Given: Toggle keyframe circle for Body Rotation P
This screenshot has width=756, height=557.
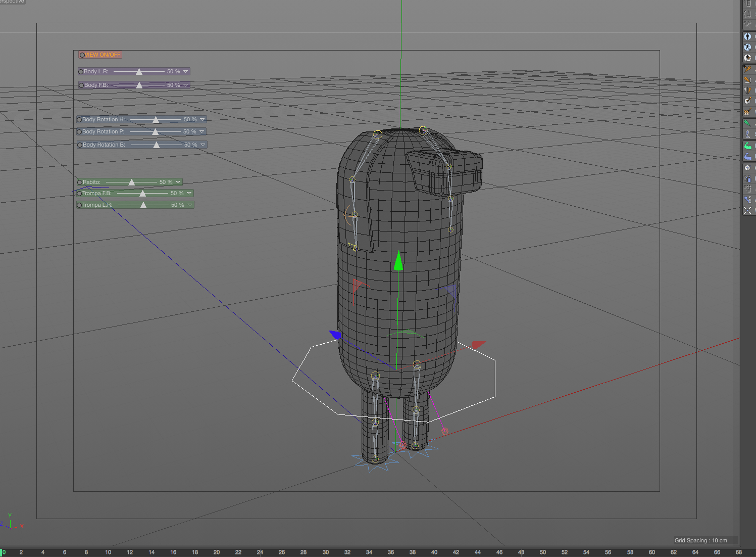Looking at the screenshot, I should point(79,132).
